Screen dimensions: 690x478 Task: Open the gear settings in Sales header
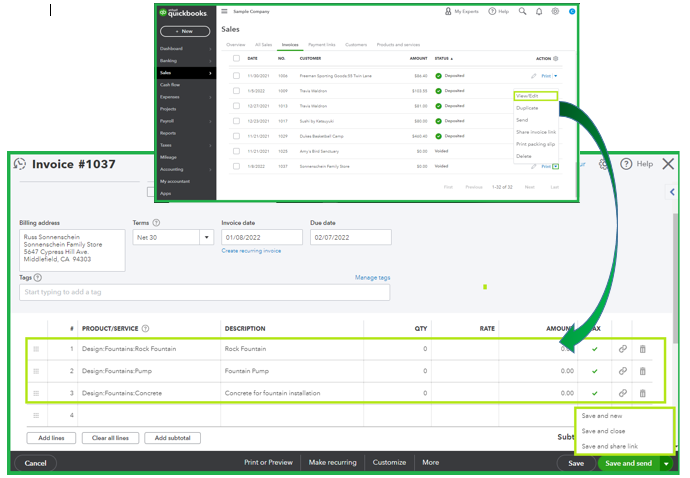tap(555, 11)
